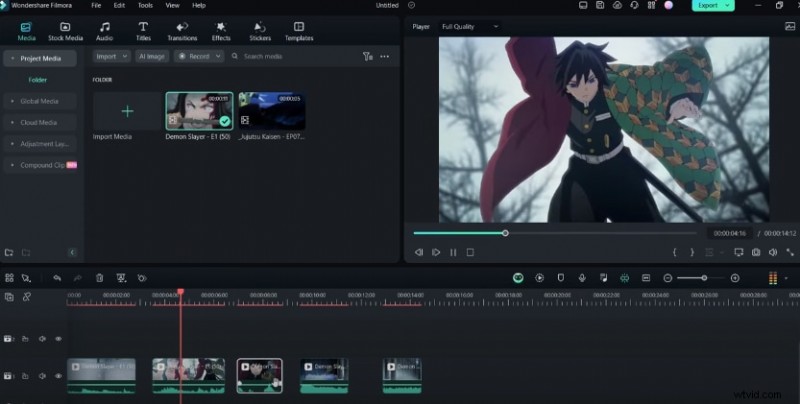Image resolution: width=800 pixels, height=404 pixels.
Task: Open the timeline layout grid icon
Action: pos(9,278)
